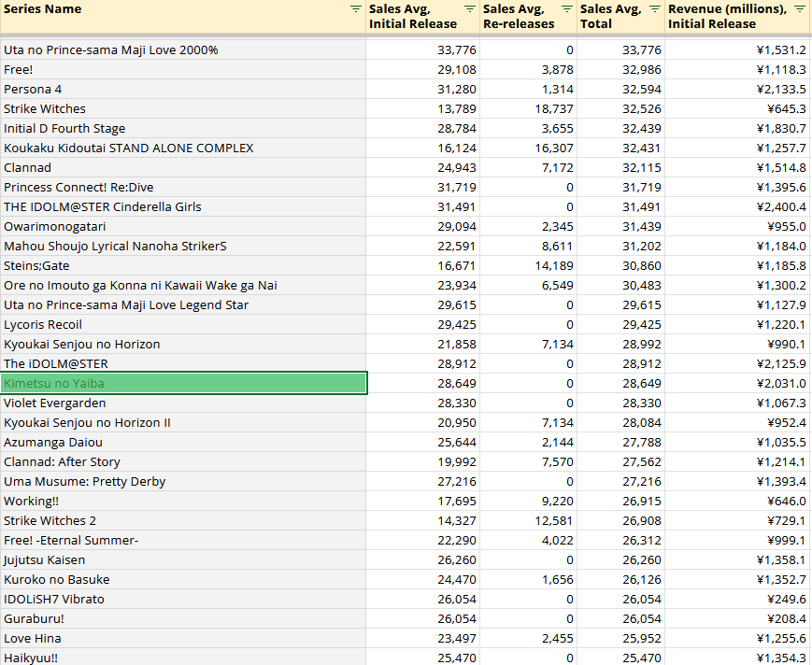This screenshot has width=812, height=665.
Task: Open filter for Sales Avg, Re-releases column
Action: pos(567,8)
